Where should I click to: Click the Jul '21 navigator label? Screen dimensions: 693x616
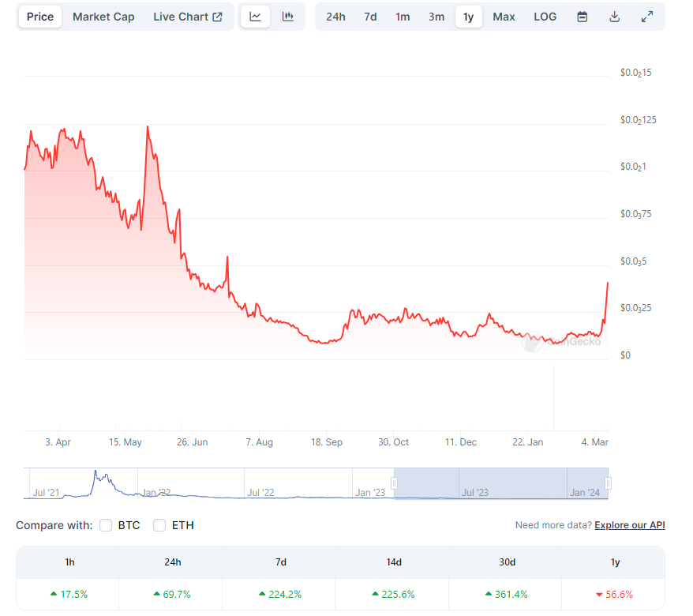point(46,492)
